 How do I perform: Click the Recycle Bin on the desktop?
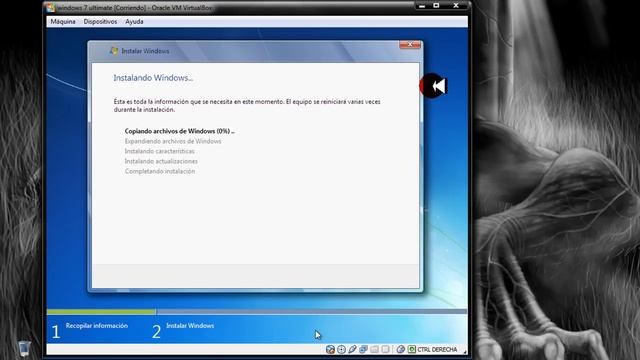coord(24,348)
